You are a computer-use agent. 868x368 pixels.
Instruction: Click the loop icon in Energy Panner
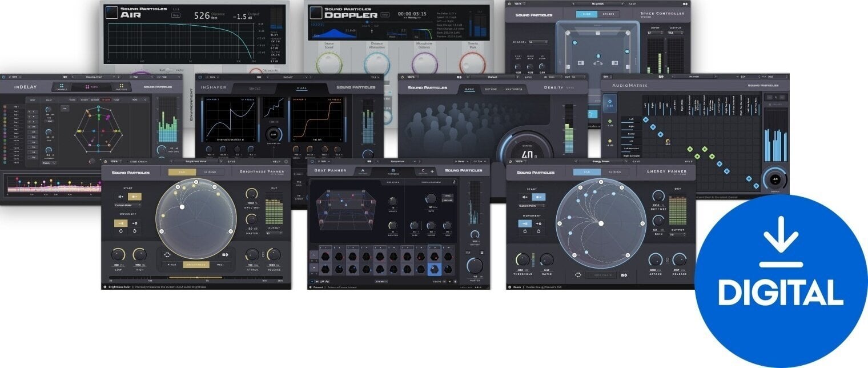pyautogui.click(x=578, y=275)
